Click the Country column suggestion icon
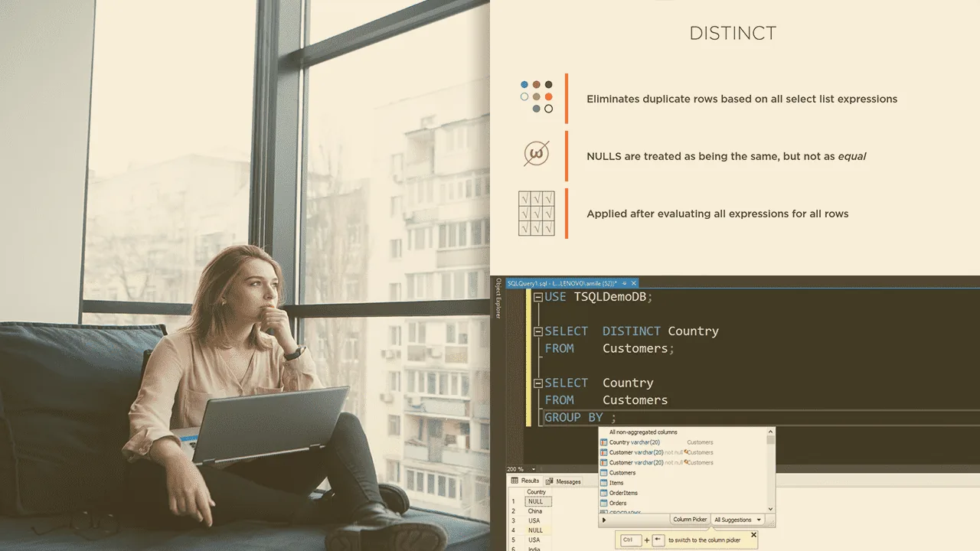Image resolution: width=980 pixels, height=551 pixels. click(604, 442)
